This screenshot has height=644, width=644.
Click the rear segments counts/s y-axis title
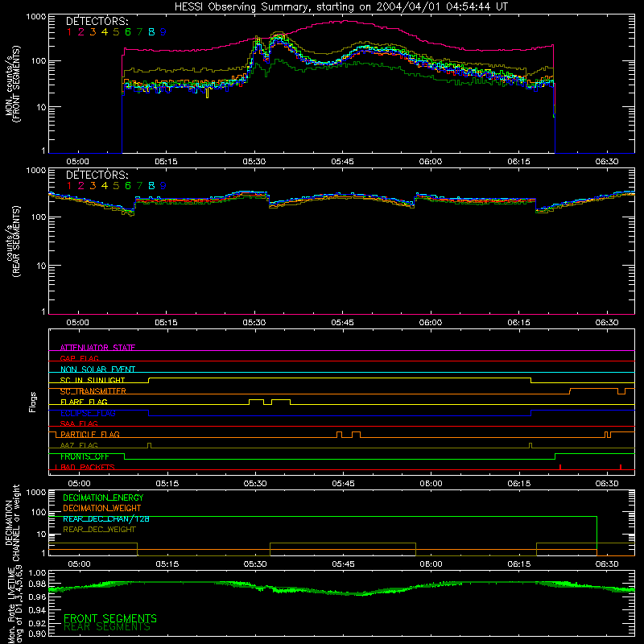12,242
